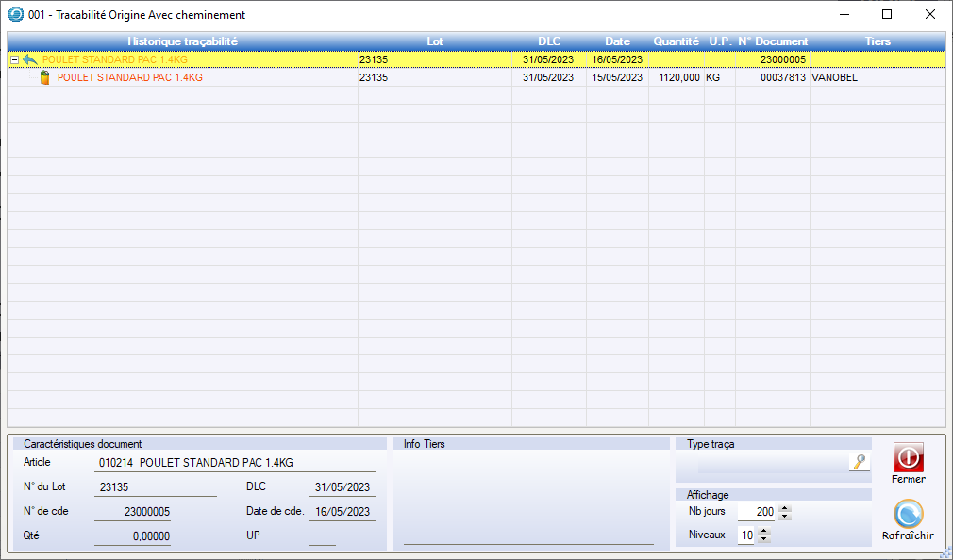953x560 pixels.
Task: Click the magnifier icon in Type traça
Action: click(x=859, y=461)
